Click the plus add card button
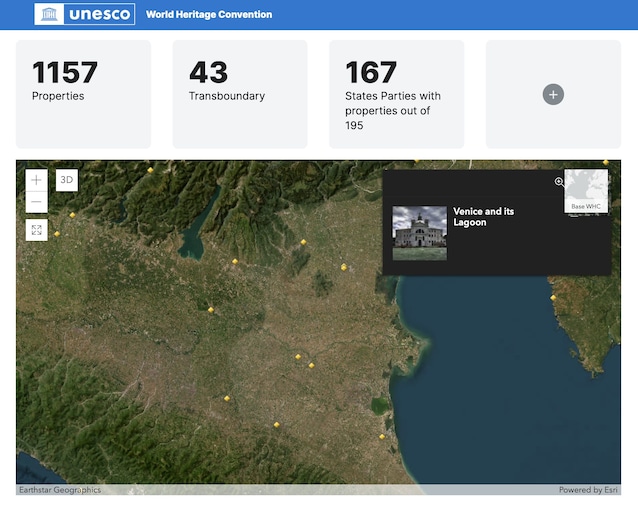 553,94
